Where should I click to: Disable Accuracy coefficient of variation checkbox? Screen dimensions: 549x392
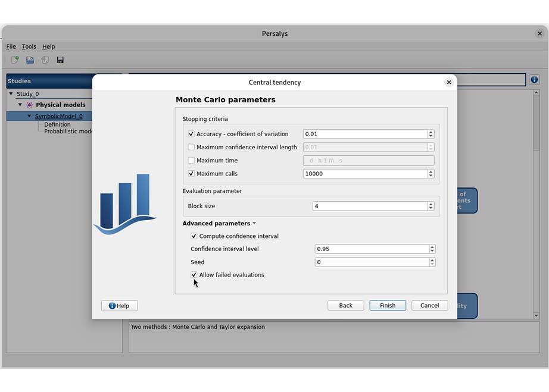pos(191,134)
